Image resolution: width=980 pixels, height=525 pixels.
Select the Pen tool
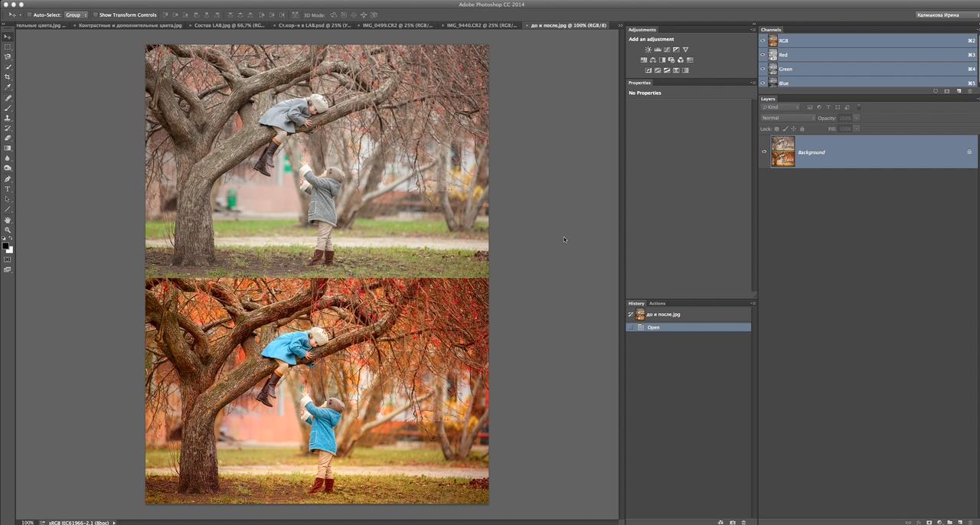(x=8, y=179)
